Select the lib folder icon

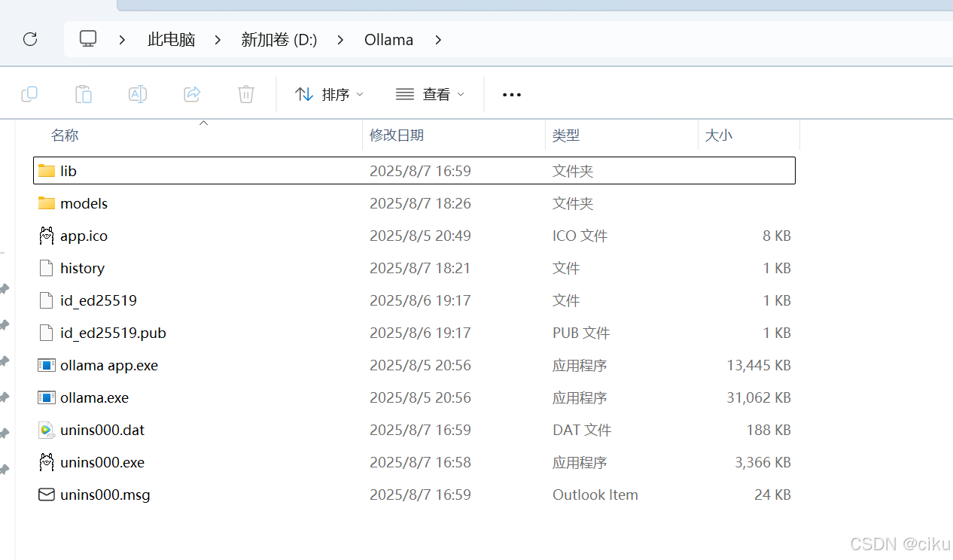point(47,171)
